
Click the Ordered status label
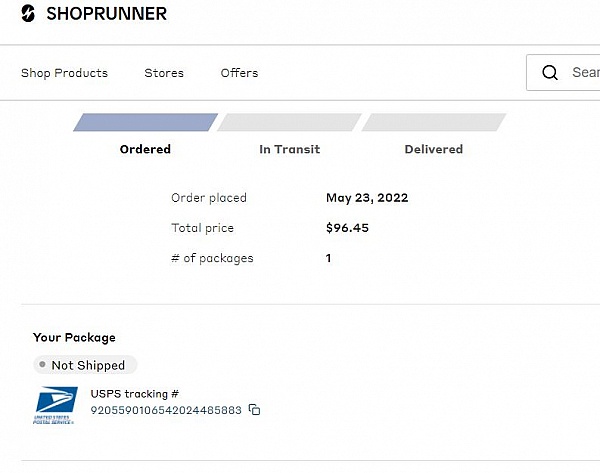(145, 149)
